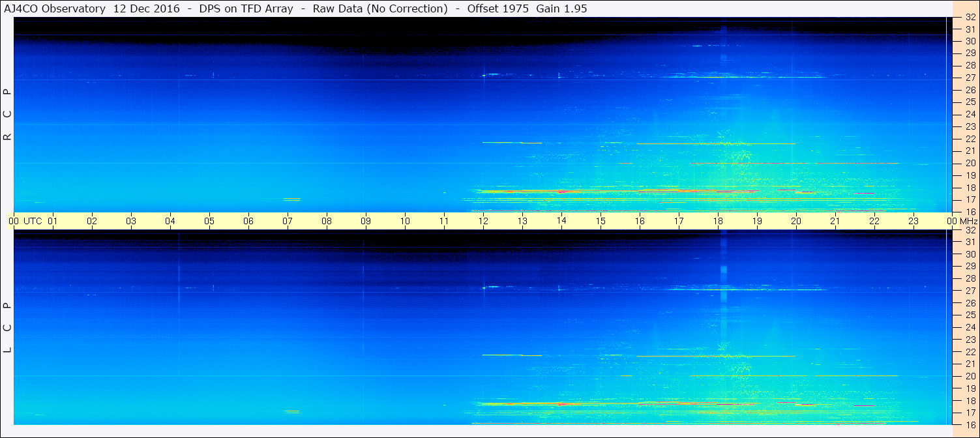Click the 05 hour tick on time axis
980x438 pixels.
coord(209,221)
